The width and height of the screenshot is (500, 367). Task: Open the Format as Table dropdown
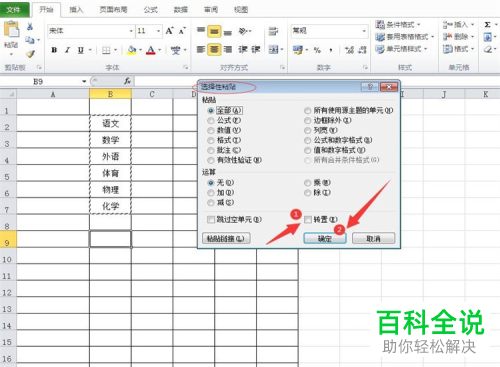click(405, 37)
